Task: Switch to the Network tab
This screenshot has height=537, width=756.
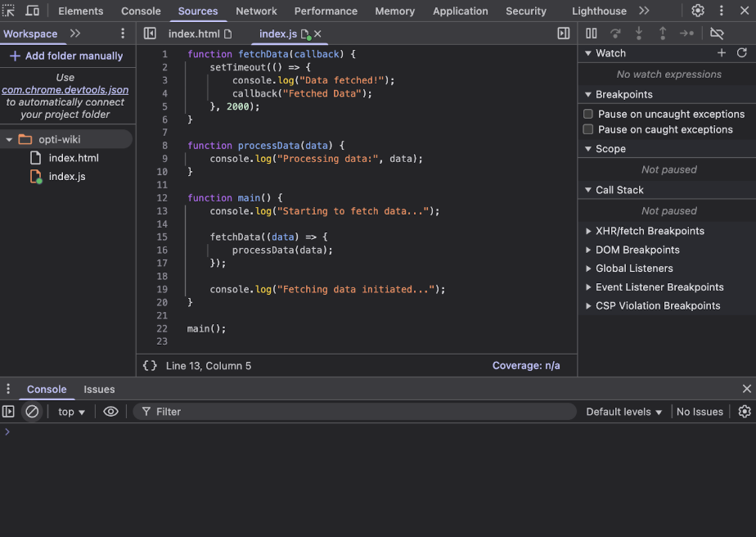Action: tap(256, 11)
